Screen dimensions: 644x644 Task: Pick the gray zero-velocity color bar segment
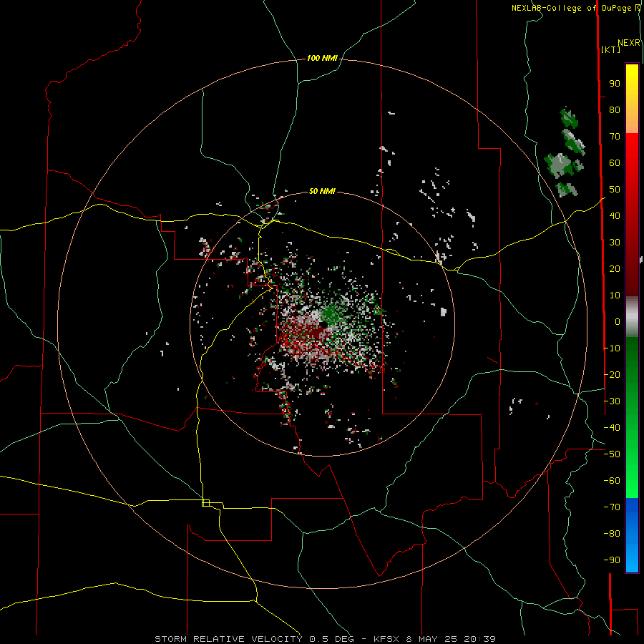[x=632, y=317]
